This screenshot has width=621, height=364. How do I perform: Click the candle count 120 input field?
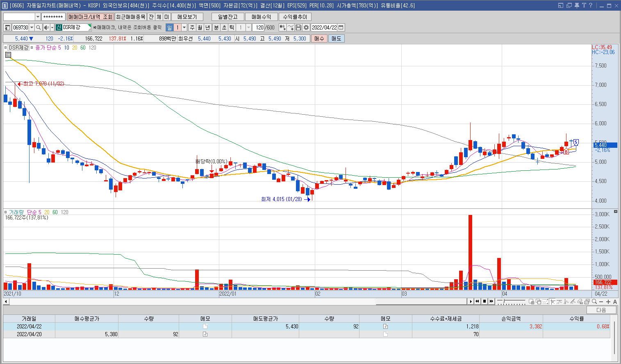click(259, 27)
